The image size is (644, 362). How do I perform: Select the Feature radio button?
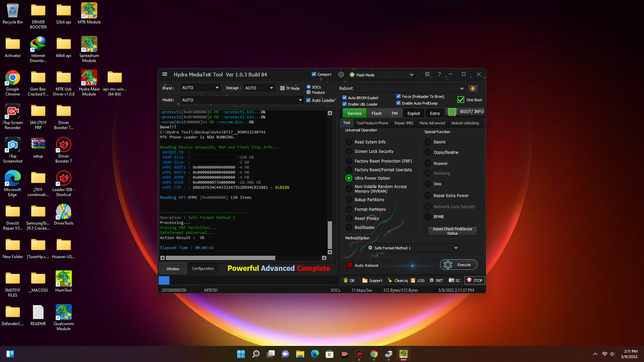(308, 93)
